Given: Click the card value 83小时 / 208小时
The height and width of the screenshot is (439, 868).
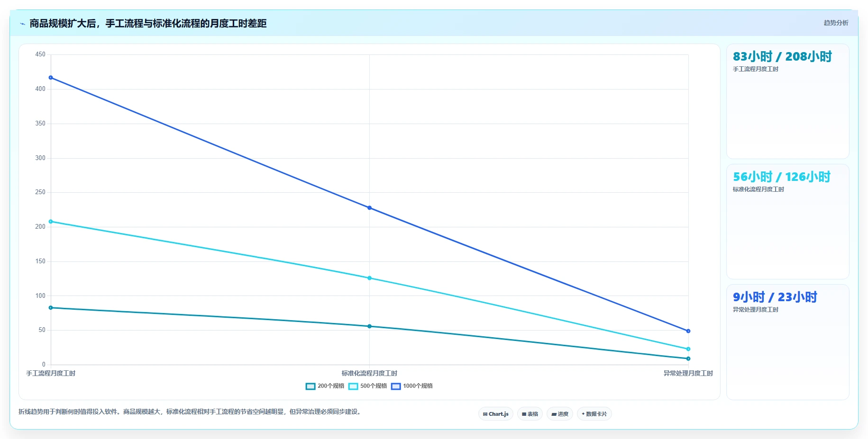Looking at the screenshot, I should [x=782, y=56].
